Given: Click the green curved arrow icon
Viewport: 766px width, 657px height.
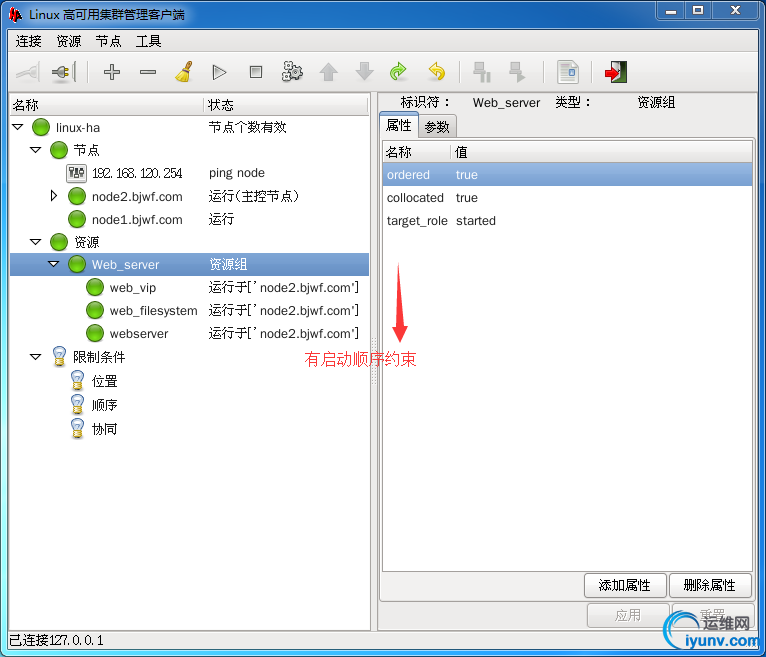Looking at the screenshot, I should click(x=399, y=72).
